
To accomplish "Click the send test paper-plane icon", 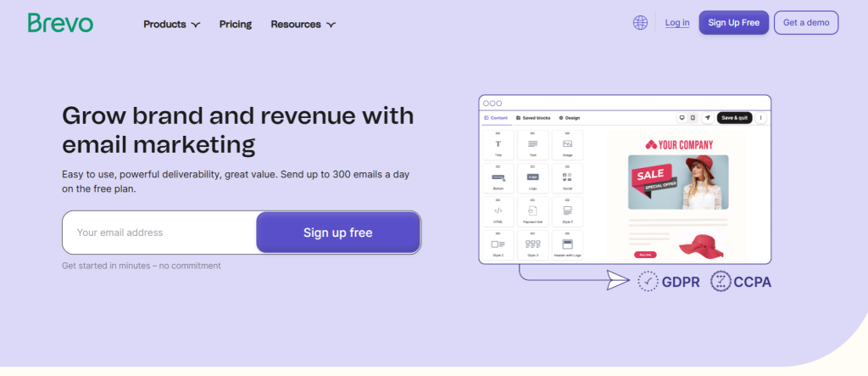I will [707, 118].
